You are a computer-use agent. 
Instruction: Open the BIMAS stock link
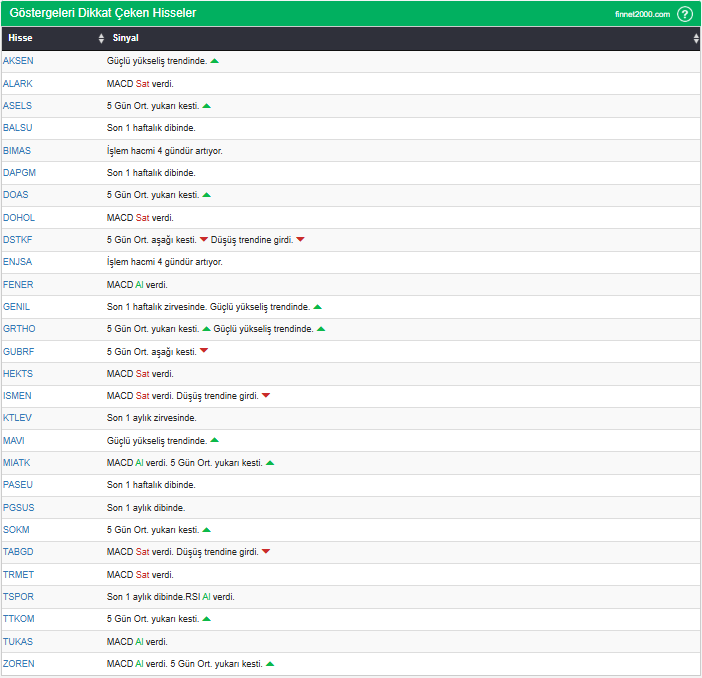tap(17, 150)
